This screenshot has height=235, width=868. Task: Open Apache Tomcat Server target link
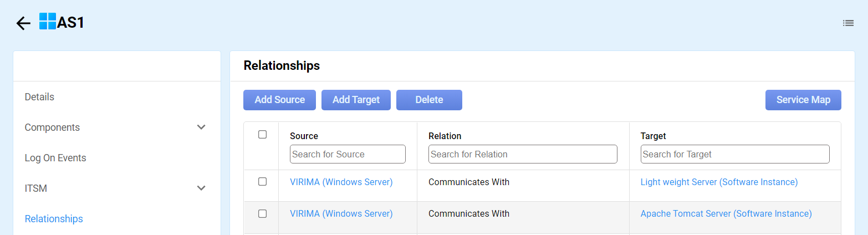[x=726, y=214]
